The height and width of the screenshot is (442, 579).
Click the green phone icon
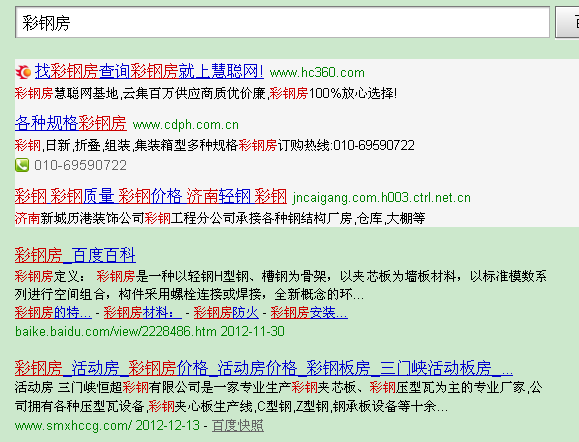tap(22, 165)
